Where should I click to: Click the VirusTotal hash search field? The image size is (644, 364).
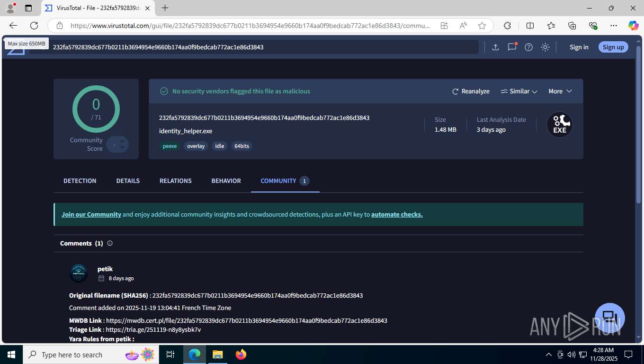coord(254,47)
